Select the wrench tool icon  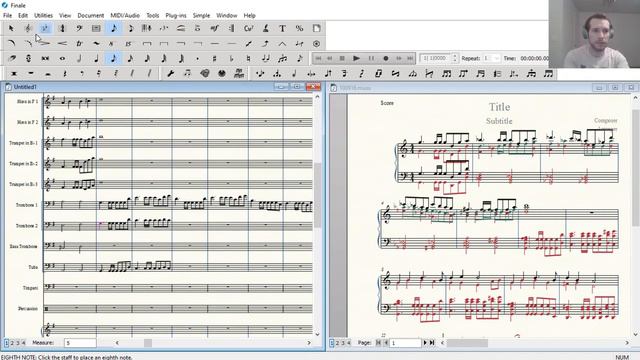171,73
